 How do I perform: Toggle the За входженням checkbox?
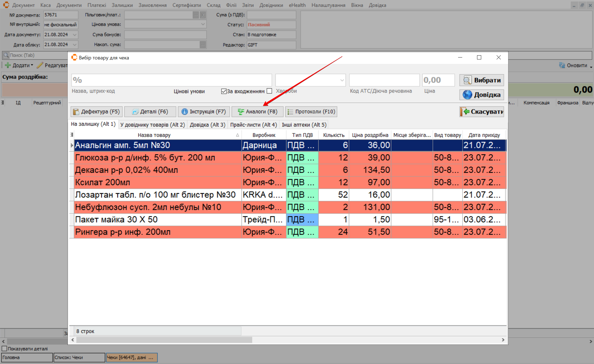(224, 91)
